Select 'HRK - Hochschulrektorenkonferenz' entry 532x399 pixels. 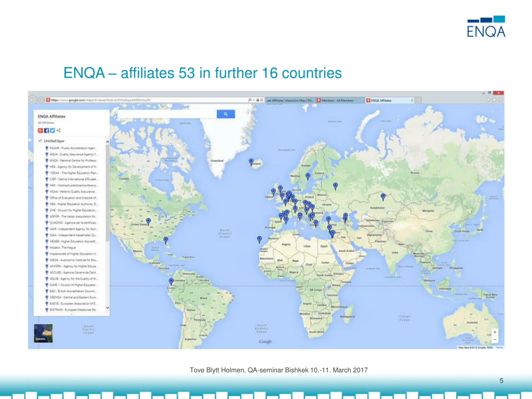[x=71, y=185]
